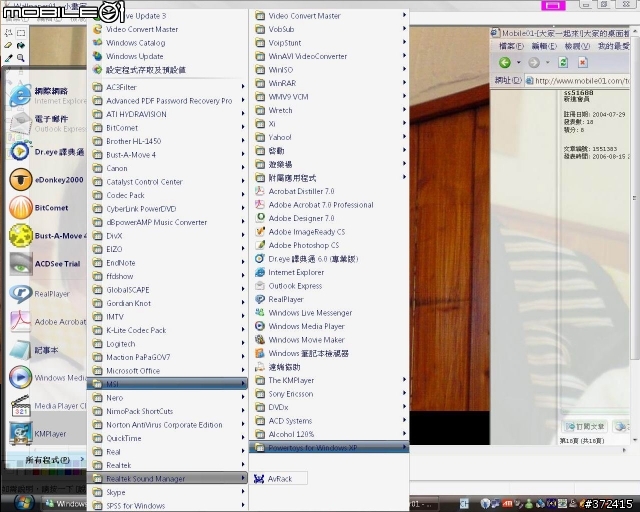
Task: Expand the Microsoft Office folder submenu
Action: [x=168, y=371]
